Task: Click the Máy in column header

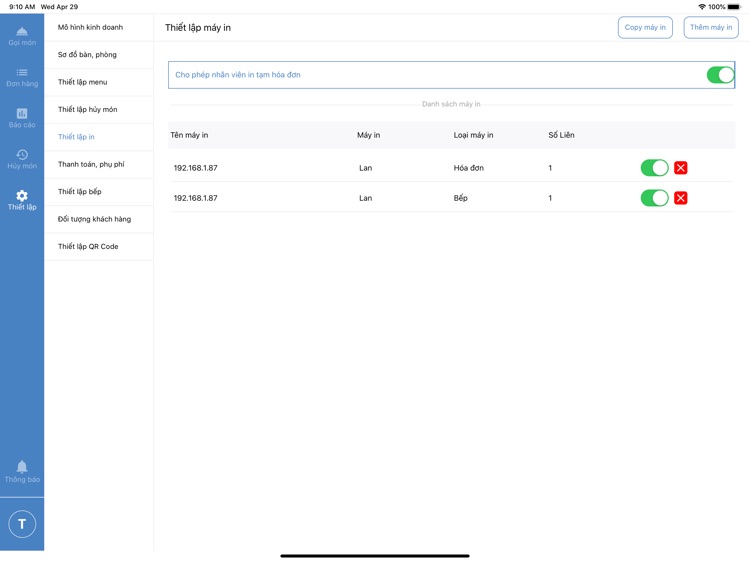Action: click(368, 135)
